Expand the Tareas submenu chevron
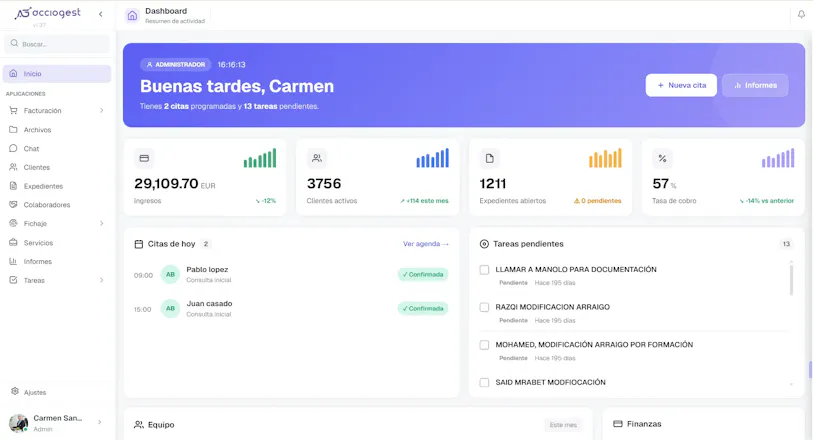Image resolution: width=813 pixels, height=440 pixels. coord(102,280)
